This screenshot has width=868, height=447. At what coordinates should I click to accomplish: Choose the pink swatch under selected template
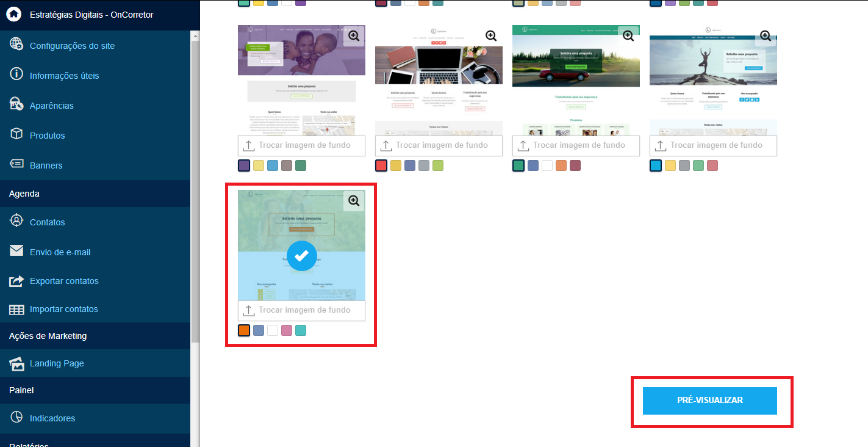coord(287,330)
